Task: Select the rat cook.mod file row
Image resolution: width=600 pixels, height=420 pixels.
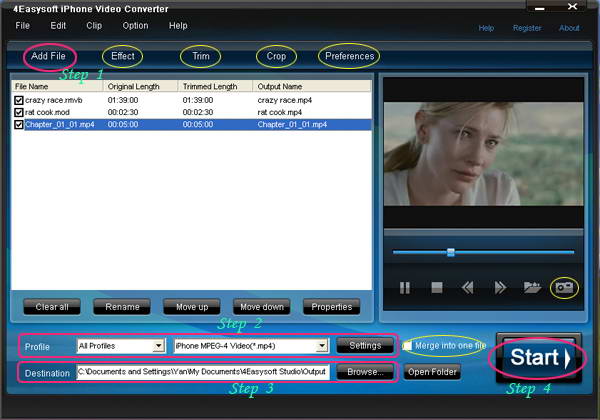Action: [191, 112]
